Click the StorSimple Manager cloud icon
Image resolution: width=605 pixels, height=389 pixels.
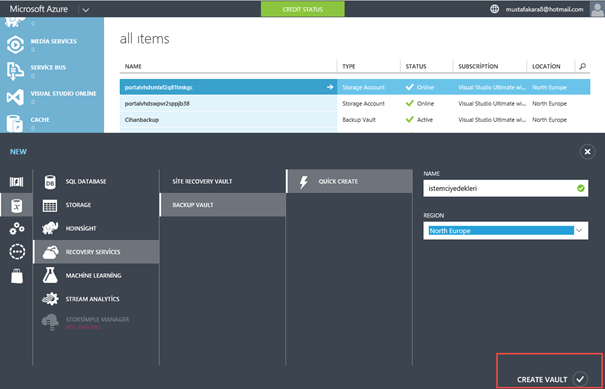coord(50,323)
